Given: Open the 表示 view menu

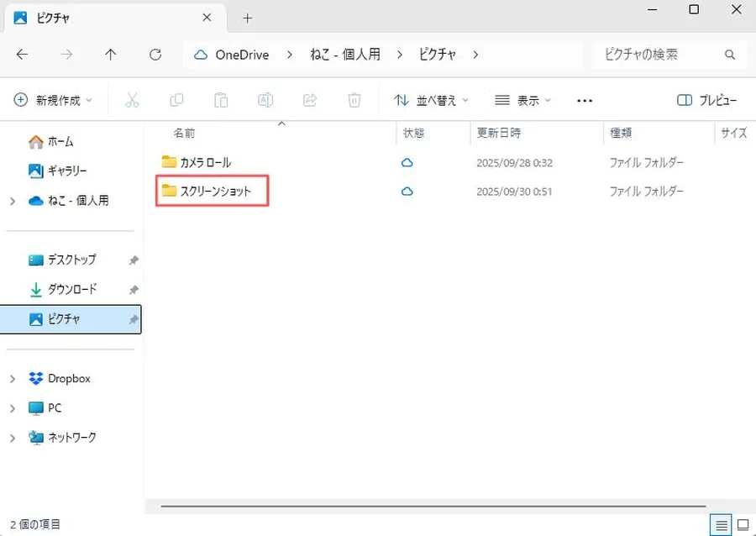Looking at the screenshot, I should pyautogui.click(x=522, y=100).
